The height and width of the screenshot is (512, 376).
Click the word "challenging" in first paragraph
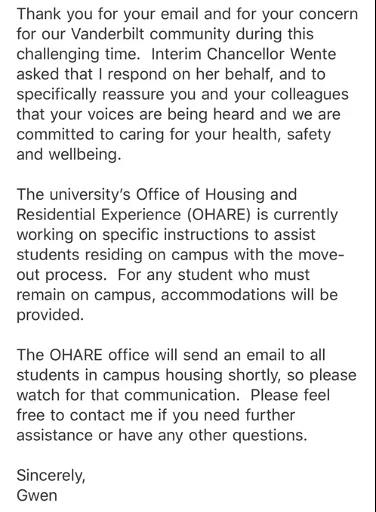click(x=58, y=55)
